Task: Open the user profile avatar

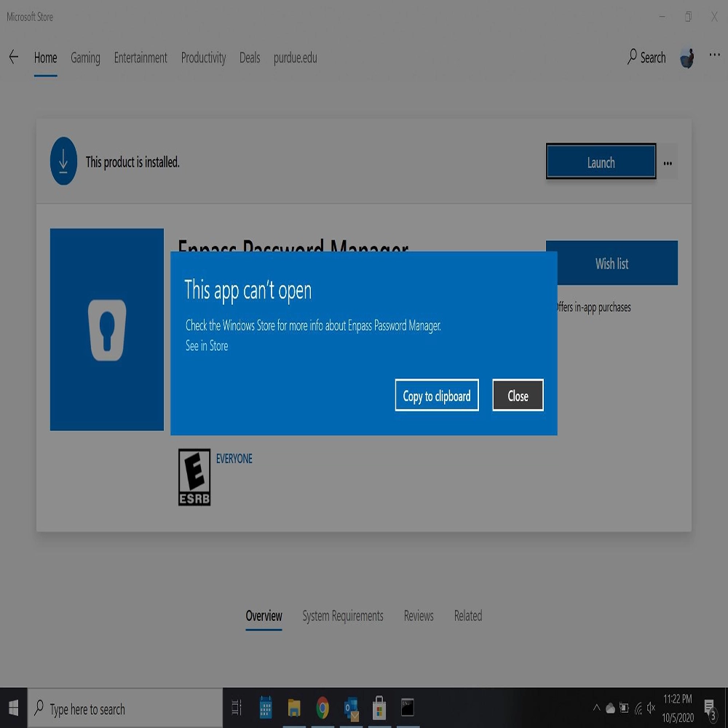Action: point(687,58)
